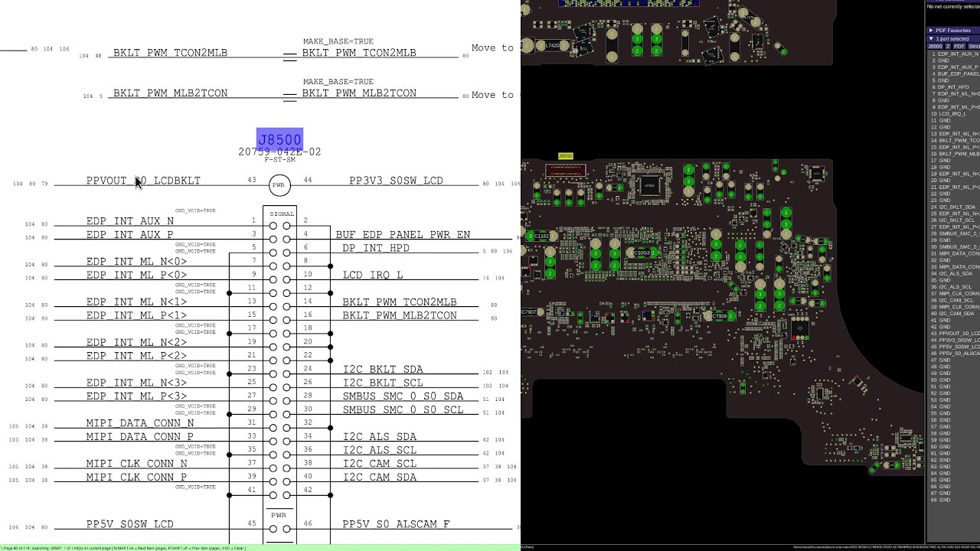Click SMBUS_SMC_0_S0_SCL net in schematic
The height and width of the screenshot is (551, 980).
point(403,409)
